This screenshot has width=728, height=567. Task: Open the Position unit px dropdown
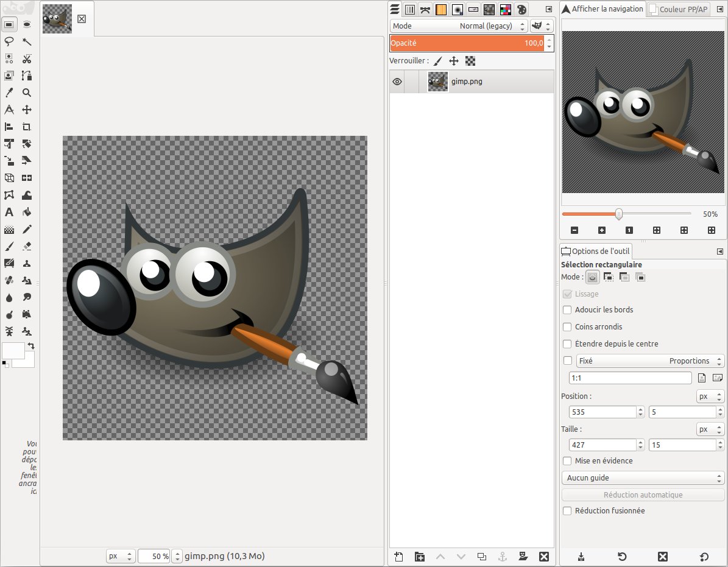(710, 396)
